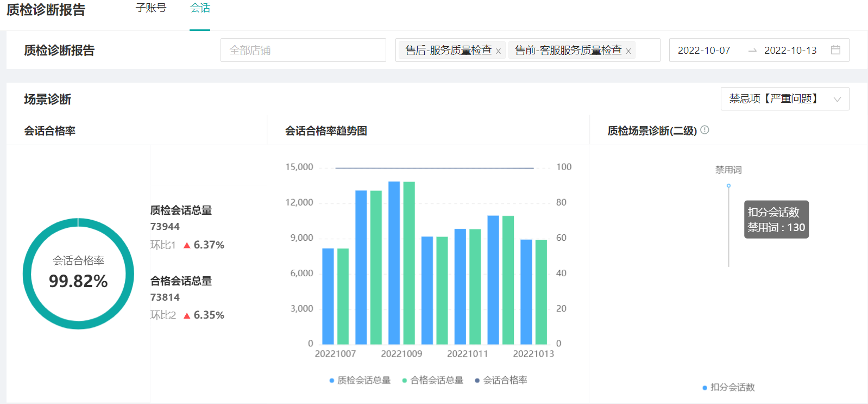The width and height of the screenshot is (868, 404).
Task: Show info tooltip for 质检场景诊断(二级)
Action: coord(705,130)
